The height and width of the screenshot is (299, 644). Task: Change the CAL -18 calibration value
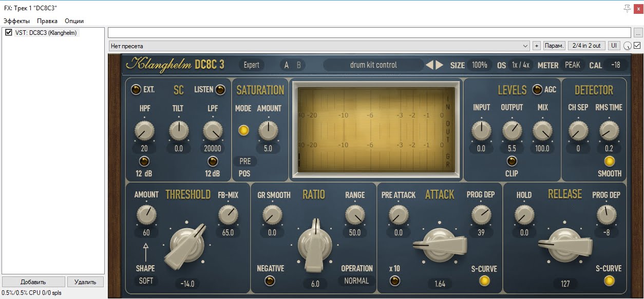(616, 65)
